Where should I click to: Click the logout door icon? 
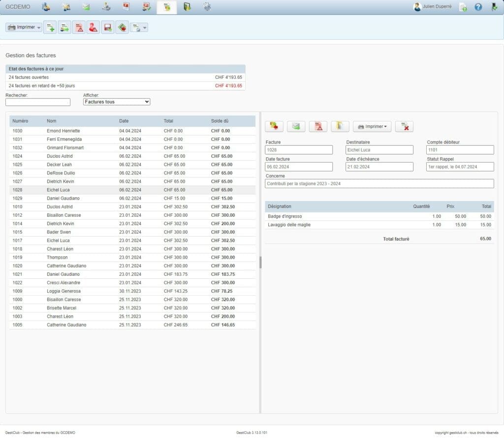coord(494,7)
